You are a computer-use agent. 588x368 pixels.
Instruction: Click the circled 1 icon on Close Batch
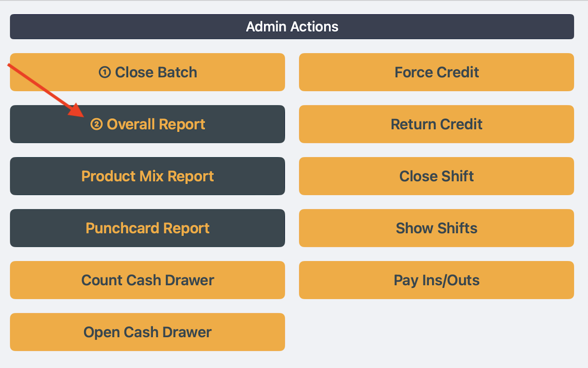(x=104, y=73)
